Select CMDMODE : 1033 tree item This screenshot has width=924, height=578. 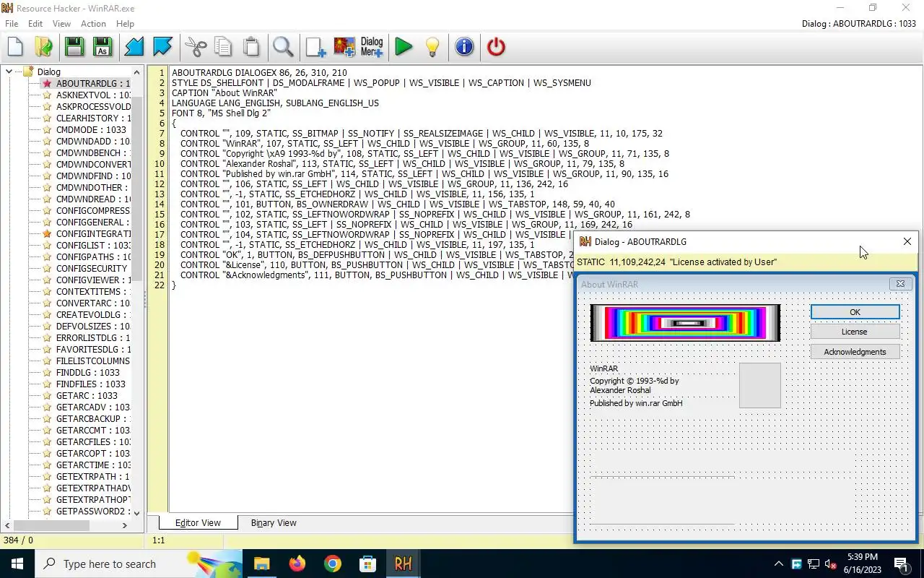91,130
